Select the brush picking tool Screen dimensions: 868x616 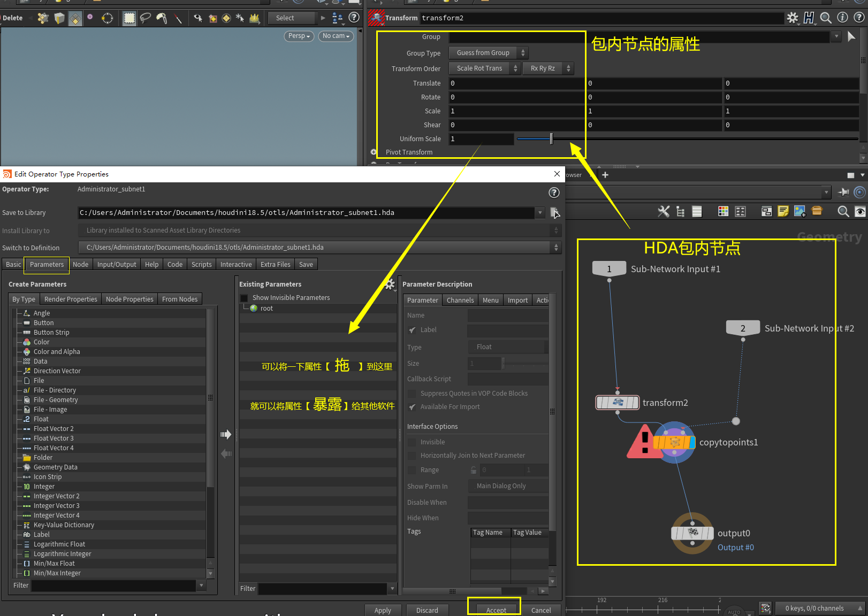pyautogui.click(x=162, y=18)
